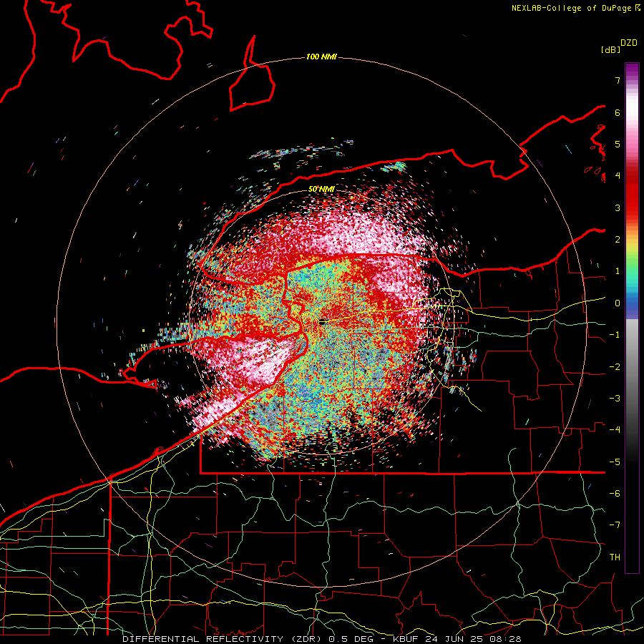Click the 100 NMI range ring label
Viewport: 644px width, 644px height.
coord(321,57)
